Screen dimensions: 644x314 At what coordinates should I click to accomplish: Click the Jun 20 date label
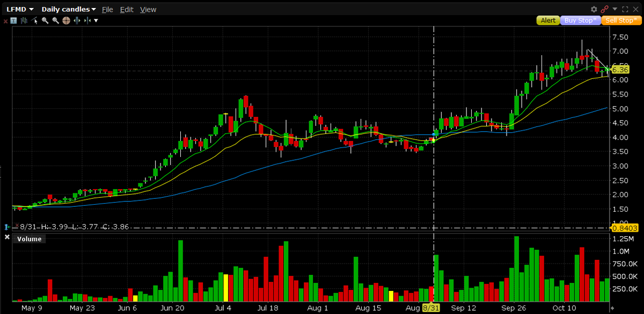pos(172,308)
